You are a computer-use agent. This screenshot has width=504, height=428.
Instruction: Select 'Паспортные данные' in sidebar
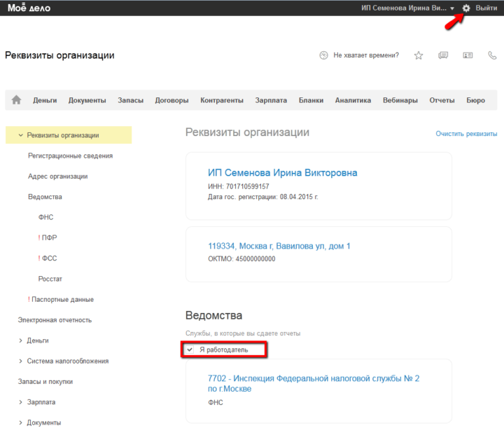(63, 300)
